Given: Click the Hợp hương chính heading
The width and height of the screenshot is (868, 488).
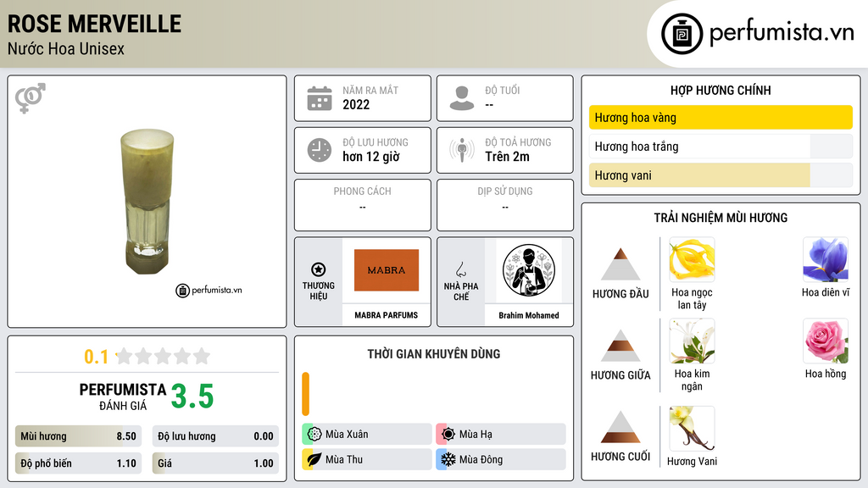Looking at the screenshot, I should click(x=721, y=90).
